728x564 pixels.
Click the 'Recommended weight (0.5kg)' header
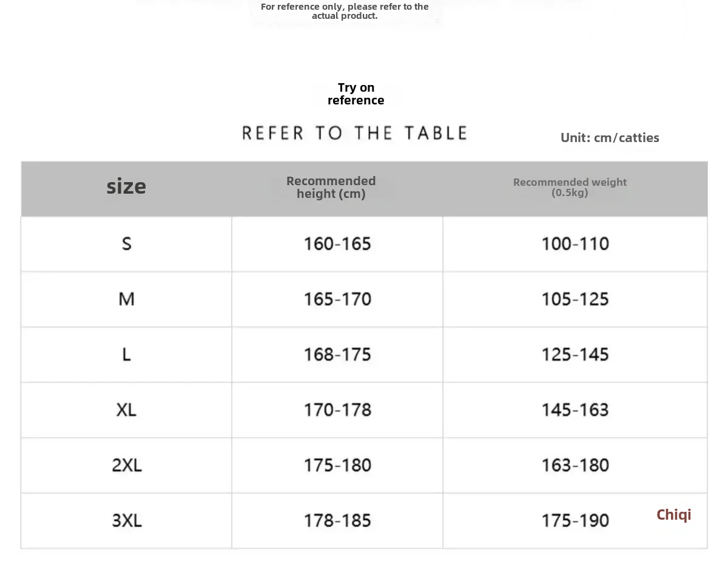pyautogui.click(x=570, y=188)
